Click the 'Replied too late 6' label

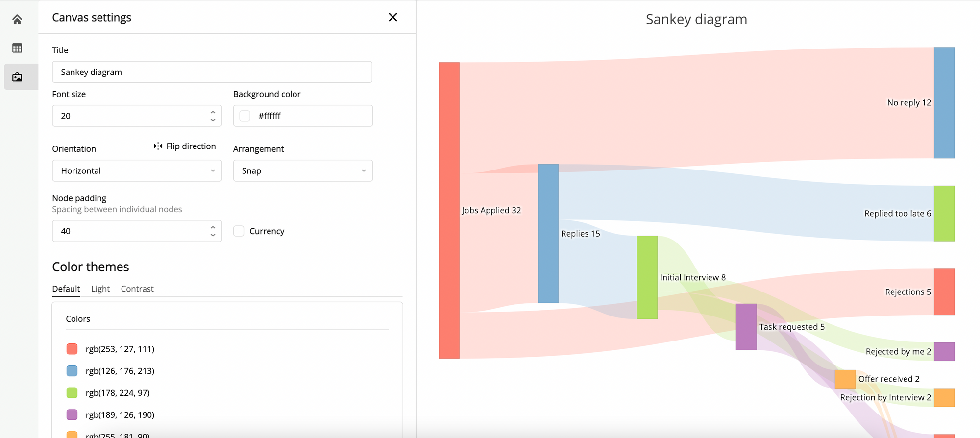click(x=898, y=214)
